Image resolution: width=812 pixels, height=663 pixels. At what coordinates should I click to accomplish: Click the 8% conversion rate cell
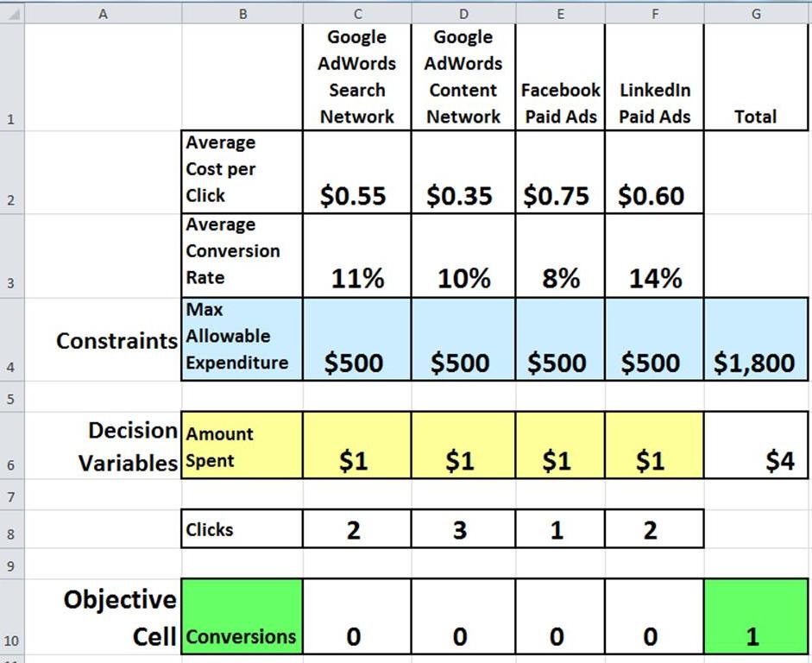pos(560,256)
